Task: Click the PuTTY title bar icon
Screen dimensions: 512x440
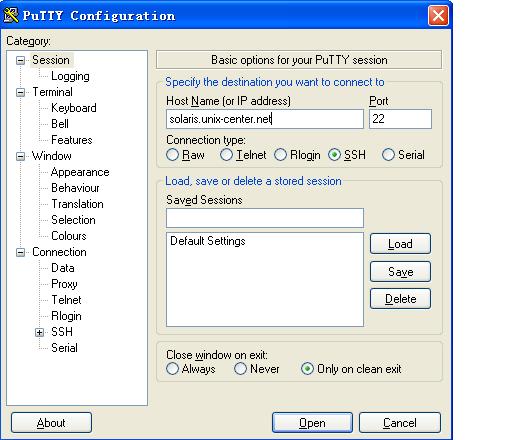Action: 11,15
